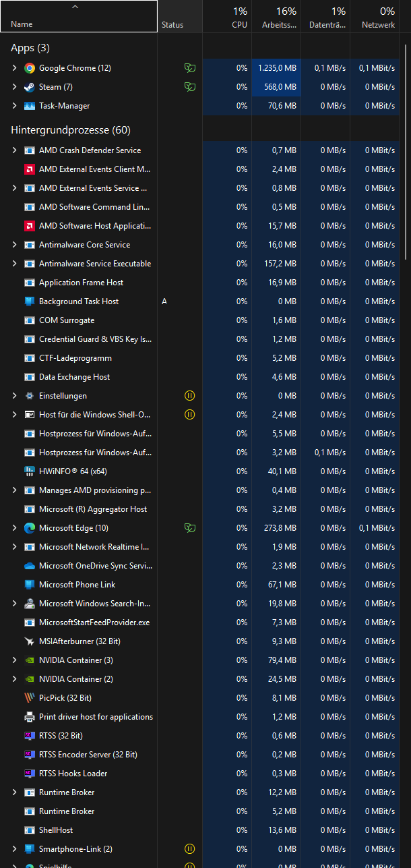Screen dimensions: 411x868
Task: Sort by the Name column header
Action: pyautogui.click(x=79, y=16)
